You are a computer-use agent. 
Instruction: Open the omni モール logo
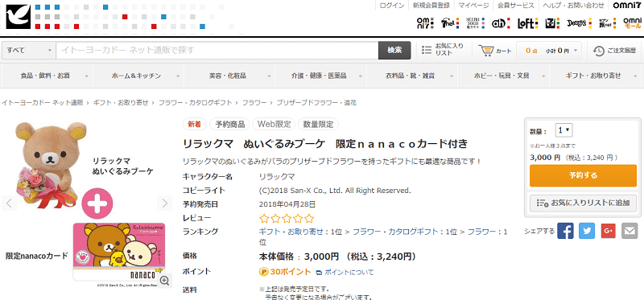632,23
